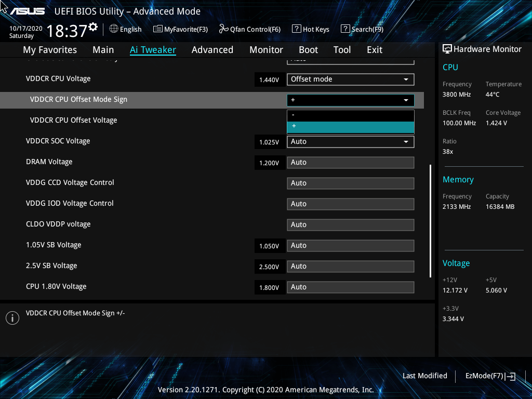Click the EzMode exit arrow icon
Viewport: 532px width, 399px height.
511,376
